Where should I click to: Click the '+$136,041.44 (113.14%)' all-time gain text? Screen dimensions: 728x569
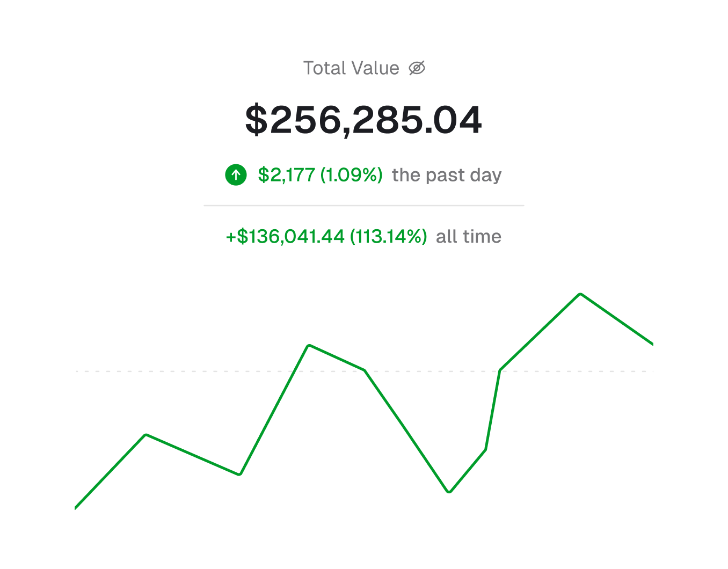click(326, 236)
